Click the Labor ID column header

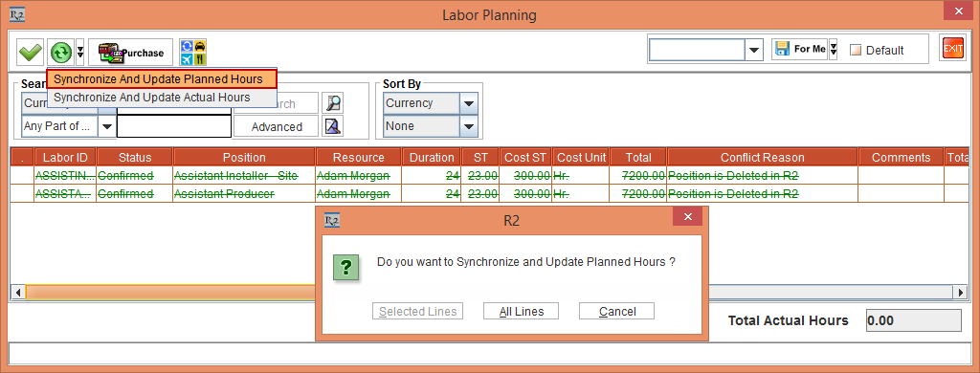[x=65, y=158]
